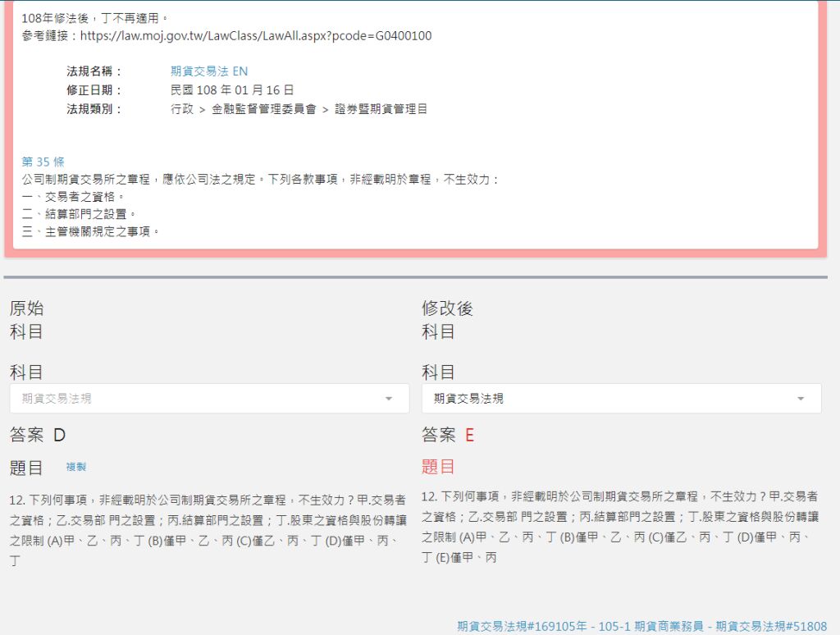
Task: Open the 第 35 條 article link
Action: (43, 162)
